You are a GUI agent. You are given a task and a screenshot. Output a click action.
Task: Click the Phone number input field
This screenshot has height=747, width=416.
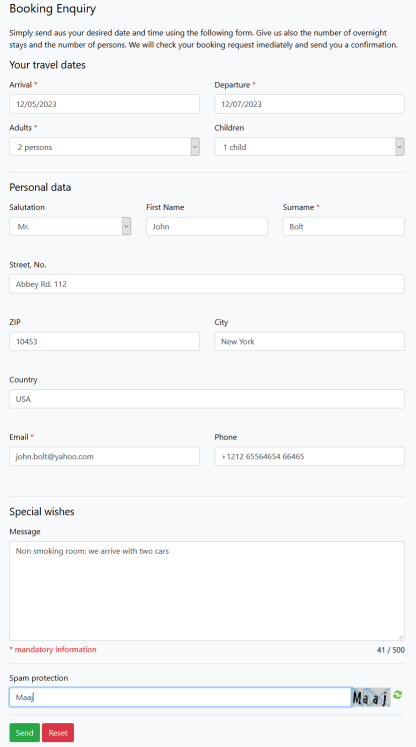coord(310,456)
